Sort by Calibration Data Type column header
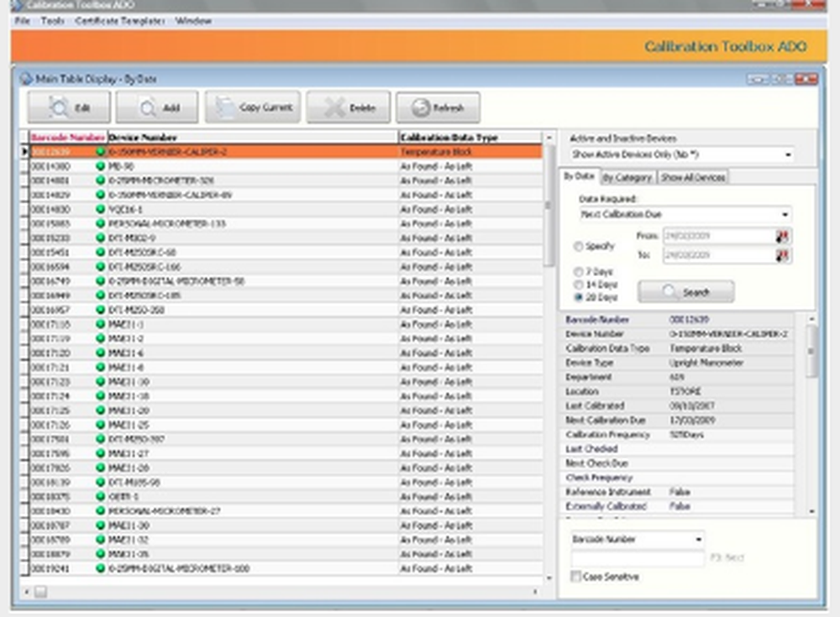Screen dimensions: 840x617 tap(470, 138)
